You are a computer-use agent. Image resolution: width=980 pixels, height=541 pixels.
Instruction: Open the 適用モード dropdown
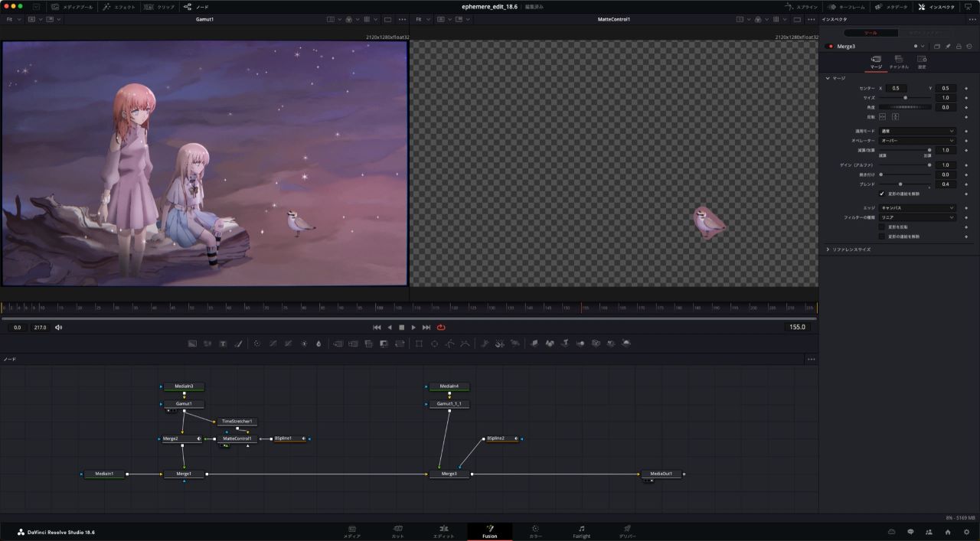pyautogui.click(x=917, y=132)
